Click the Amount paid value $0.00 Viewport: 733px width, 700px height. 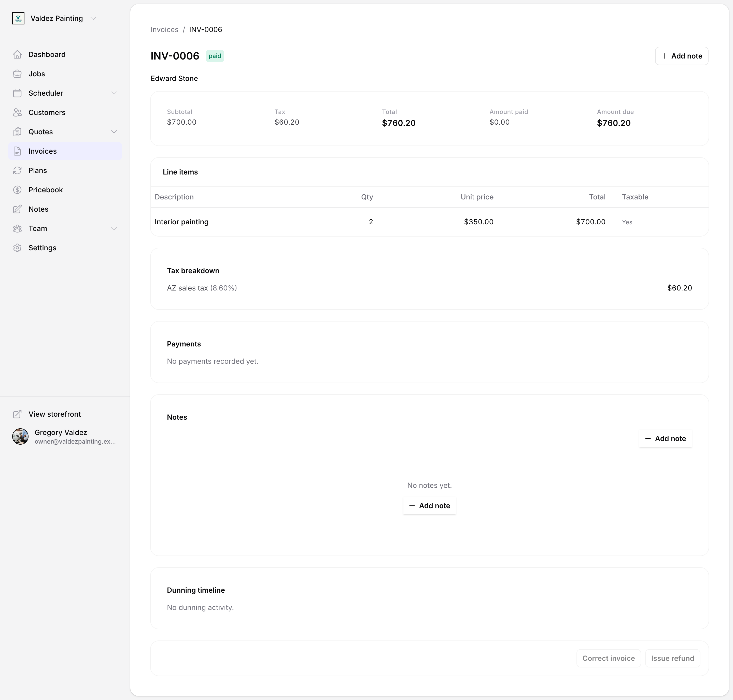[x=500, y=122]
